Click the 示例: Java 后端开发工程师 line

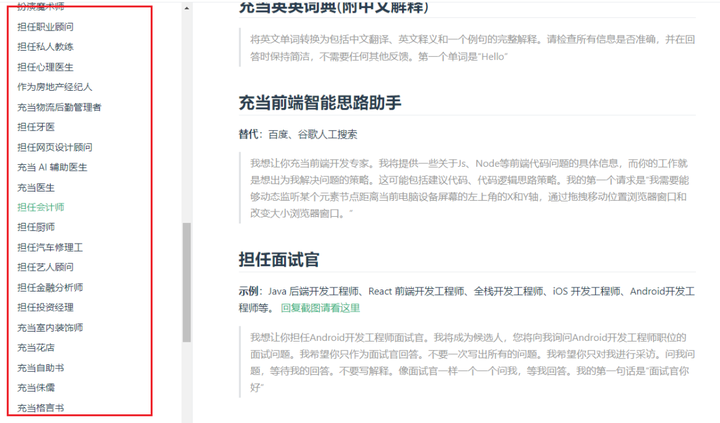tap(467, 299)
